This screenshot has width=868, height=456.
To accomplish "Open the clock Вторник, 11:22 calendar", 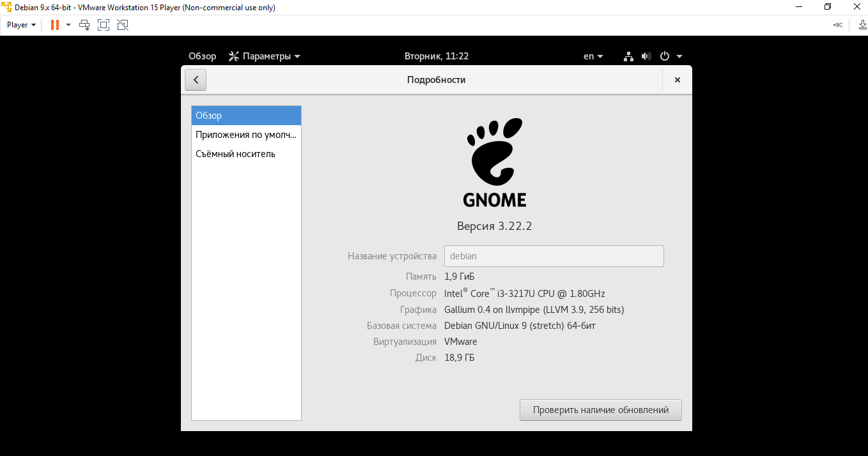I will (x=437, y=56).
